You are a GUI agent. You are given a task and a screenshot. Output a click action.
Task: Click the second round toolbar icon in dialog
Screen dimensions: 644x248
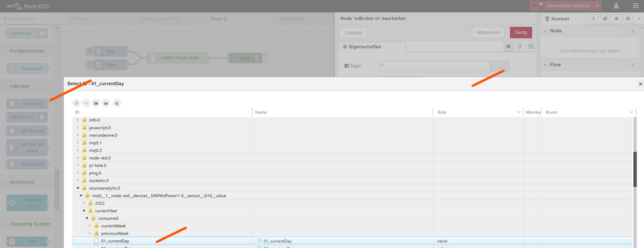click(x=86, y=103)
